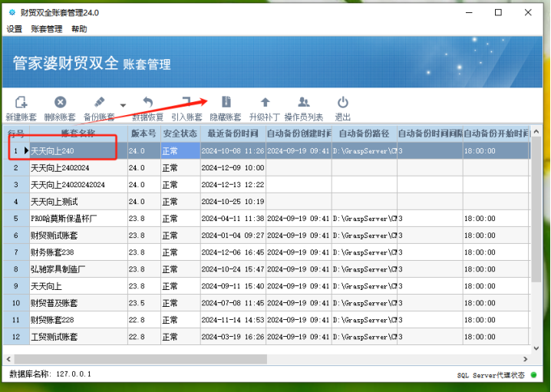Click version 23.5 cell
551x392 pixels.
[x=144, y=303]
